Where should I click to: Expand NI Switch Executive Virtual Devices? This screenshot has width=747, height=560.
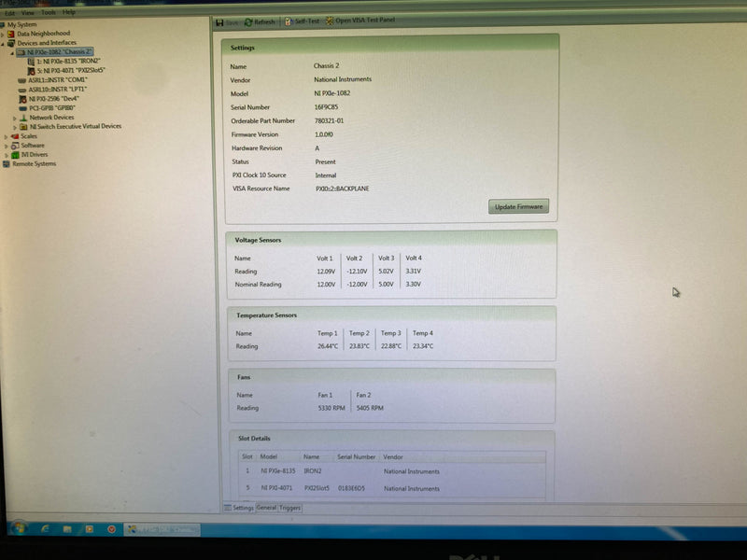(x=13, y=126)
